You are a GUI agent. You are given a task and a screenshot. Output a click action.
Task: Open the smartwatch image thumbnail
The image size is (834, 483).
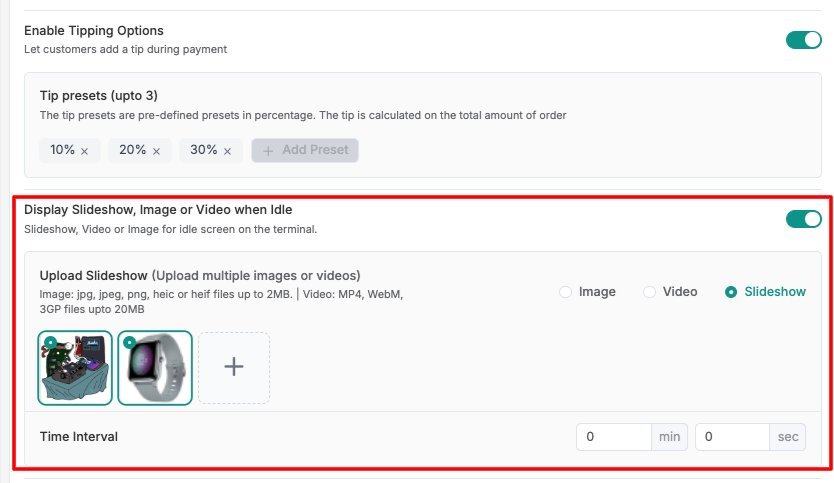(x=155, y=373)
